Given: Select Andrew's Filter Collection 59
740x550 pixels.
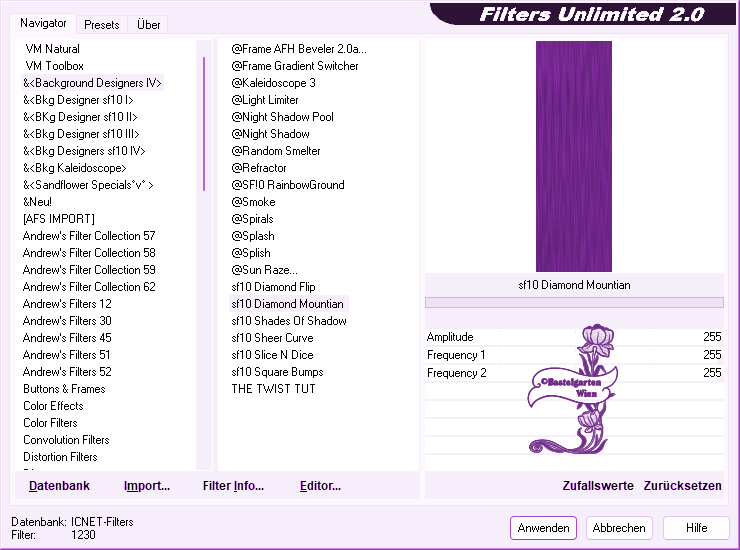Looking at the screenshot, I should (89, 270).
